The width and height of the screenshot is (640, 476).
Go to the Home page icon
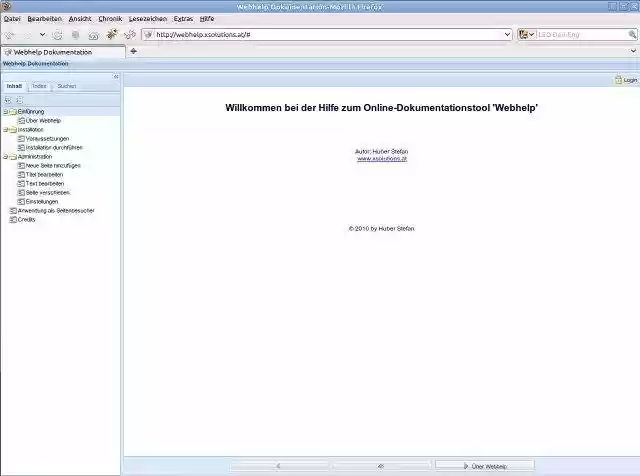[x=93, y=35]
